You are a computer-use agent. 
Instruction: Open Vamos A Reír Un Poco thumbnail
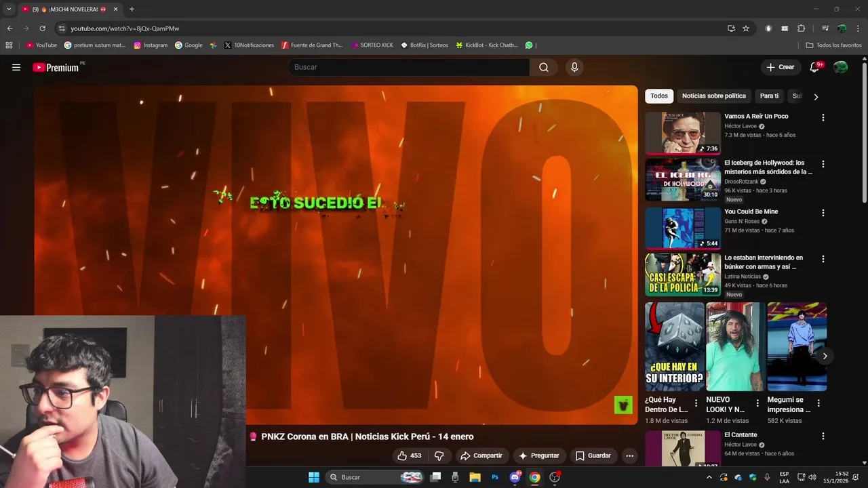[x=683, y=133]
